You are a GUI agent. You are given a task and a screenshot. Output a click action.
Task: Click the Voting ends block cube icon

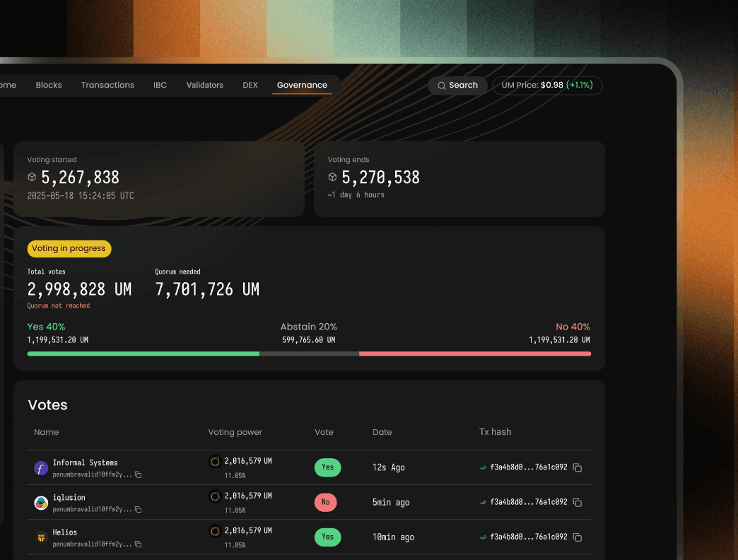(332, 177)
